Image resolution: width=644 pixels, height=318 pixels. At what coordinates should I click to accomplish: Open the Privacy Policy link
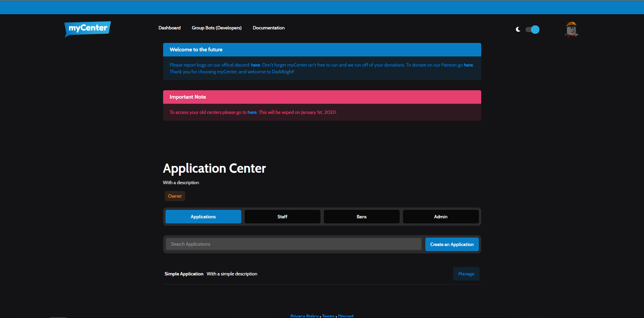pos(304,316)
